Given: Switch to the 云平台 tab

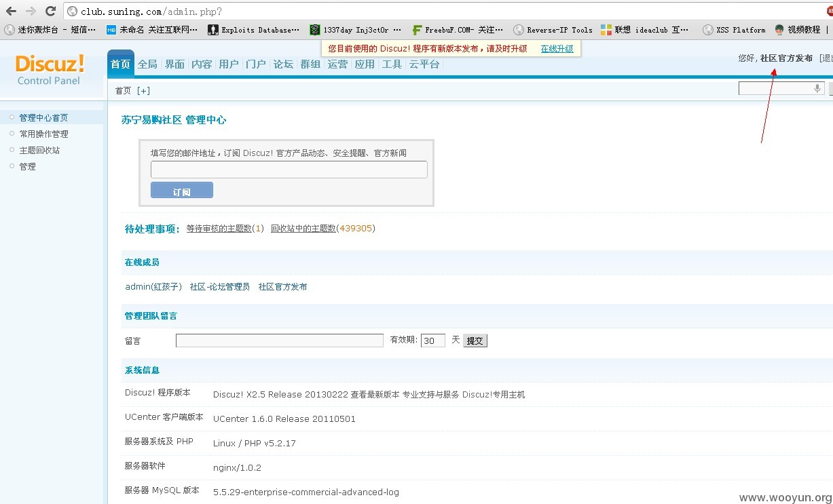Looking at the screenshot, I should coord(424,64).
